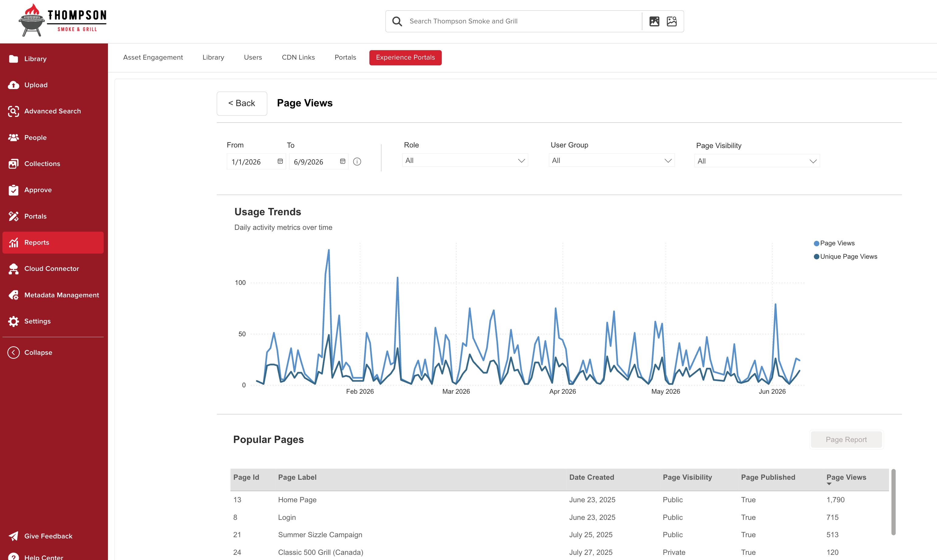Click the Reports chart icon
This screenshot has height=560, width=937.
tap(14, 242)
